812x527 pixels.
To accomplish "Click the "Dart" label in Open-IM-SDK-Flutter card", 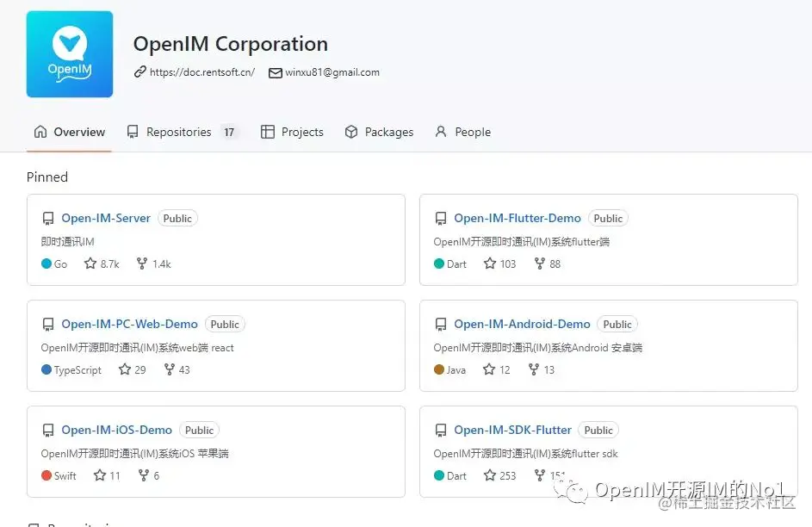I will 456,475.
